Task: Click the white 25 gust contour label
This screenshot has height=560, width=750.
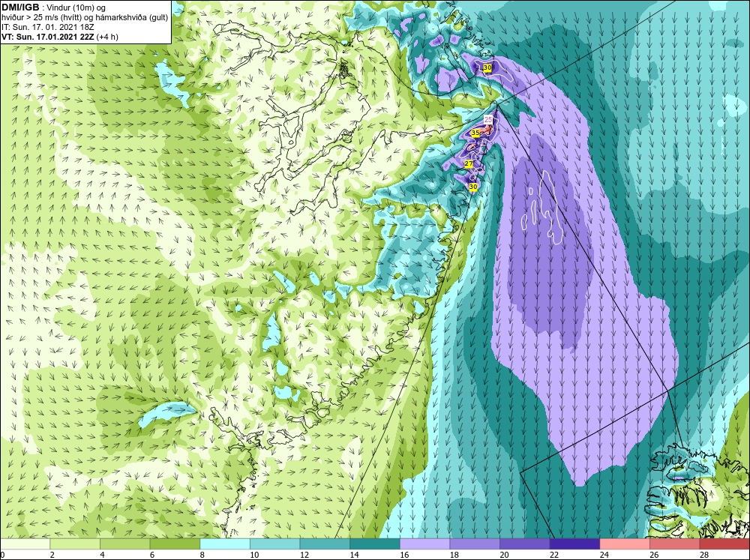Action: 488,119
